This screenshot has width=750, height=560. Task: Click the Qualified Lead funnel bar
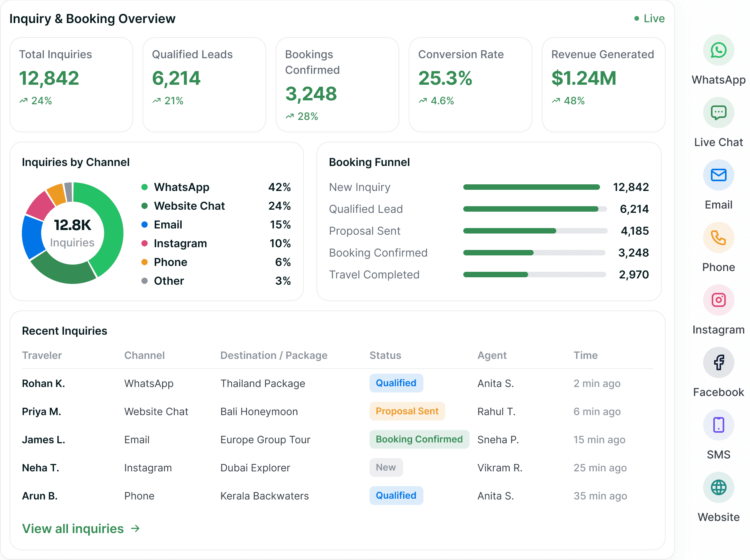point(535,209)
